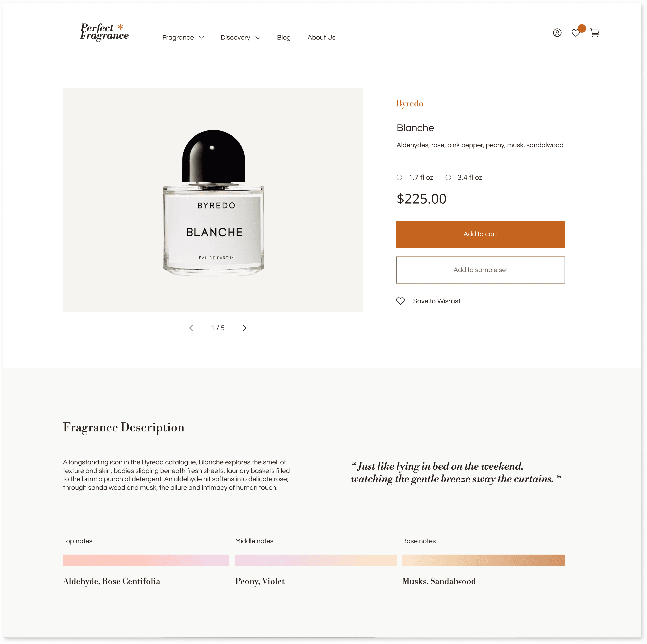Screen dimensions: 647x644
Task: Go to About Us page
Action: (x=321, y=38)
